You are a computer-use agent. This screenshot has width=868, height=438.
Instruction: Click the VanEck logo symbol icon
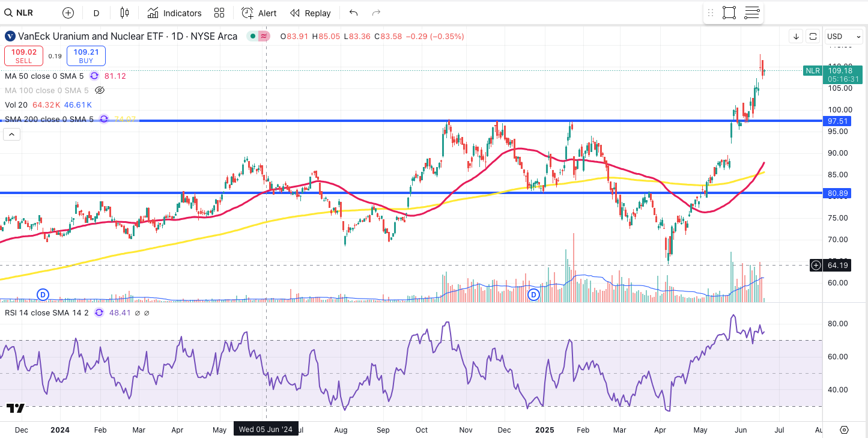[x=10, y=36]
